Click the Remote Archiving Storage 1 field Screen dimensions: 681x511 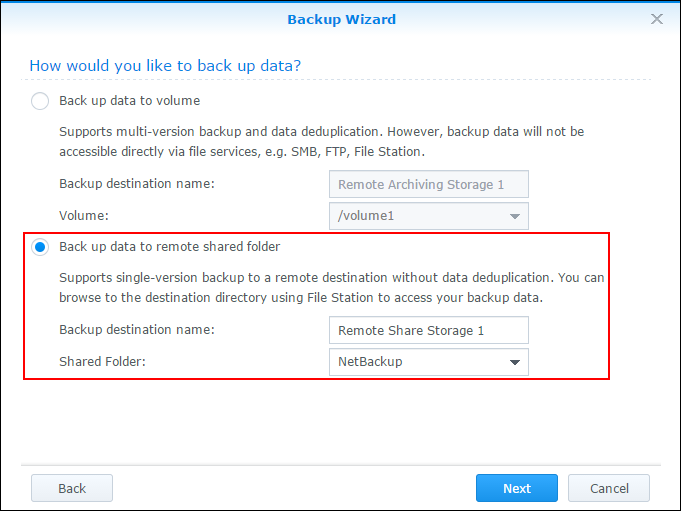coord(429,185)
